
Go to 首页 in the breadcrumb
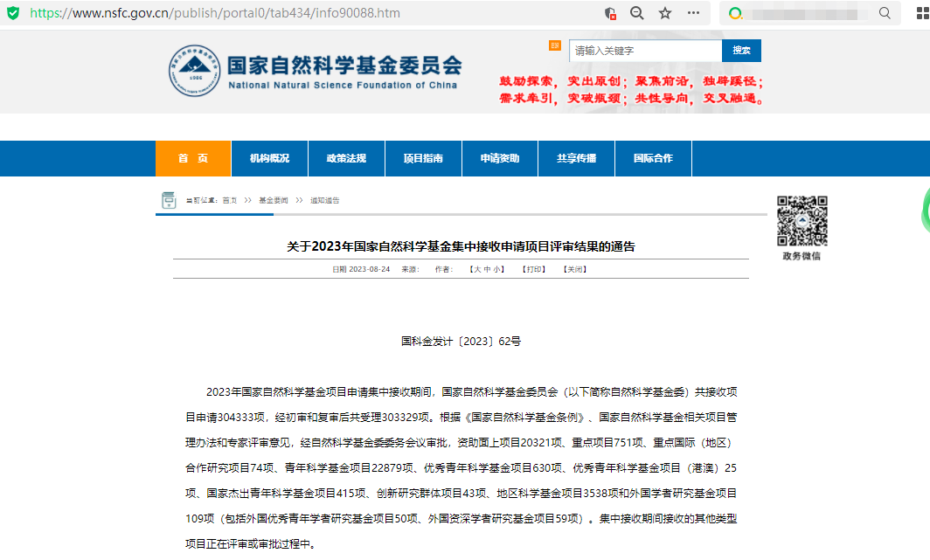pyautogui.click(x=230, y=200)
